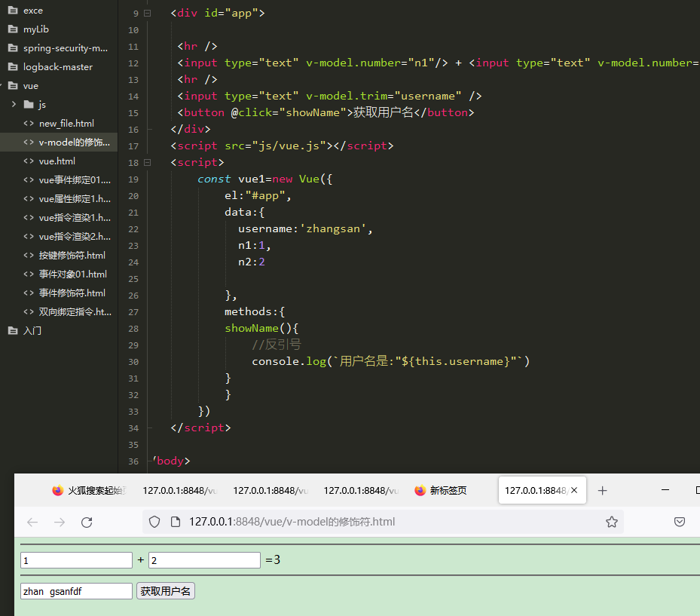Switch to 火狐搜索起始 browser tab
The width and height of the screenshot is (700, 616).
coord(89,491)
